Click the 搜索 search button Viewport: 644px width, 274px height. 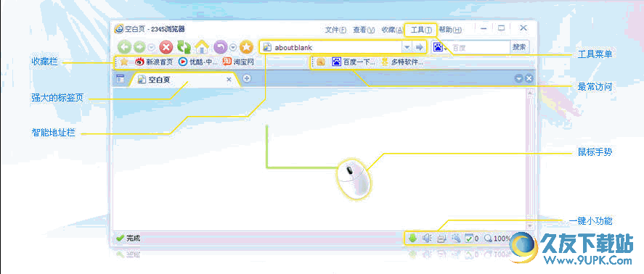519,47
